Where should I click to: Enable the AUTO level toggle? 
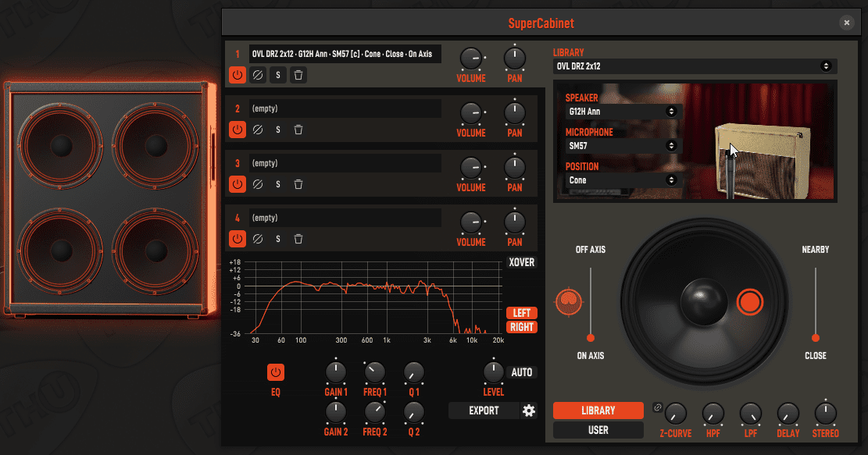coord(522,372)
